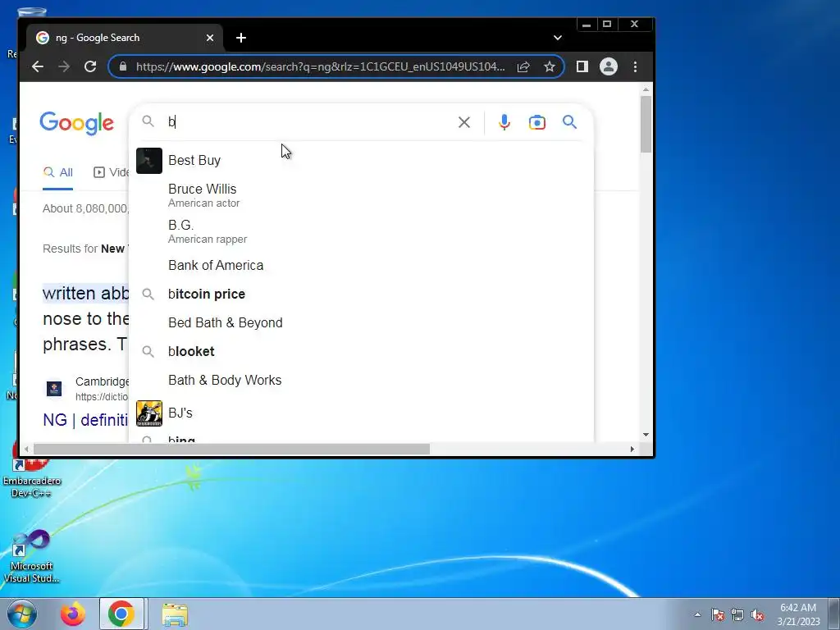The height and width of the screenshot is (630, 840).
Task: Click the Google logo
Action: 76,123
